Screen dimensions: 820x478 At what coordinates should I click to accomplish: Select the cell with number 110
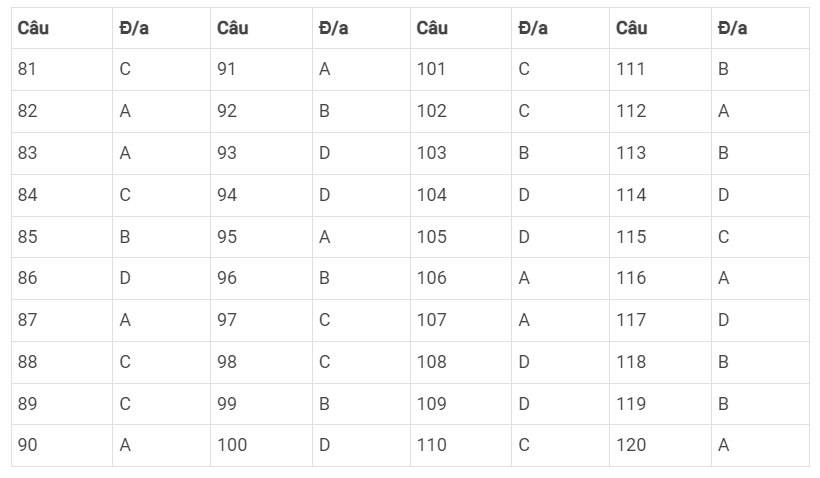click(461, 446)
